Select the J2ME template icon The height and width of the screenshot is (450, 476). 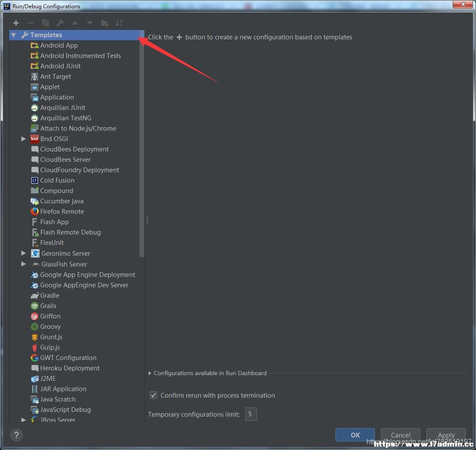pos(35,379)
